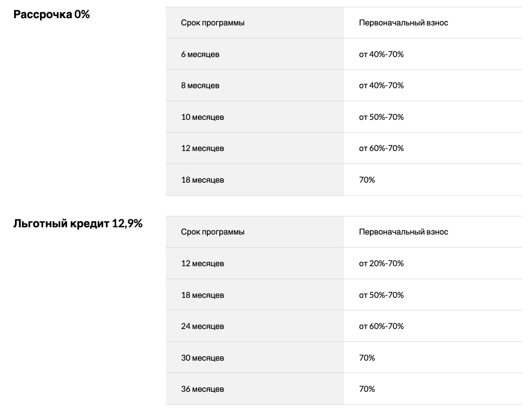Select the '36 месяцев' credit term
This screenshot has height=411, width=532.
pos(203,389)
